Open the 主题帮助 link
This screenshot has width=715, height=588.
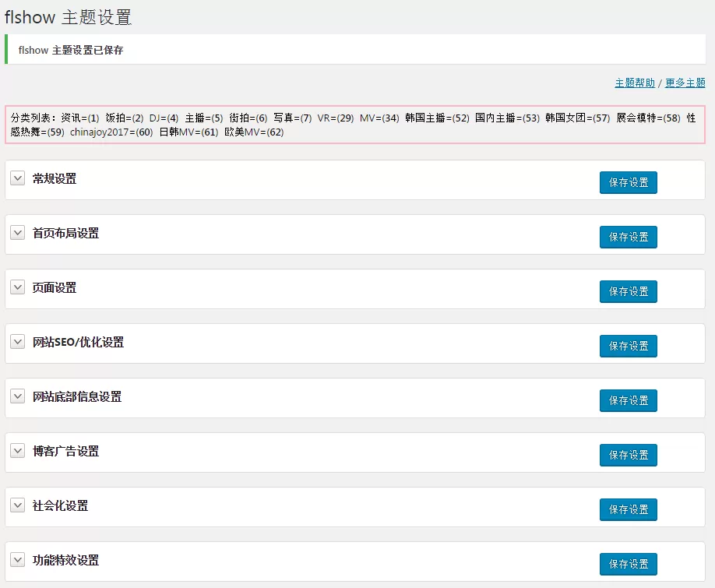[x=635, y=83]
